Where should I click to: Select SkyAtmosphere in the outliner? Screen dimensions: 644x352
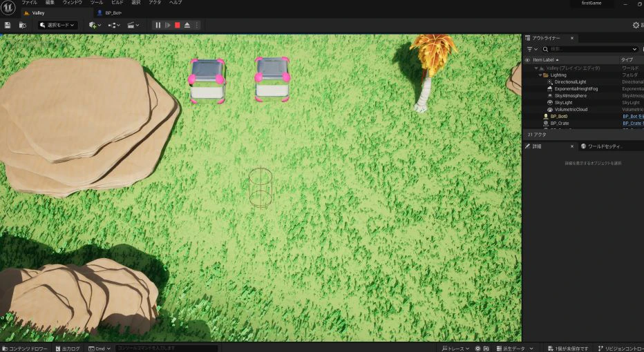pyautogui.click(x=571, y=95)
